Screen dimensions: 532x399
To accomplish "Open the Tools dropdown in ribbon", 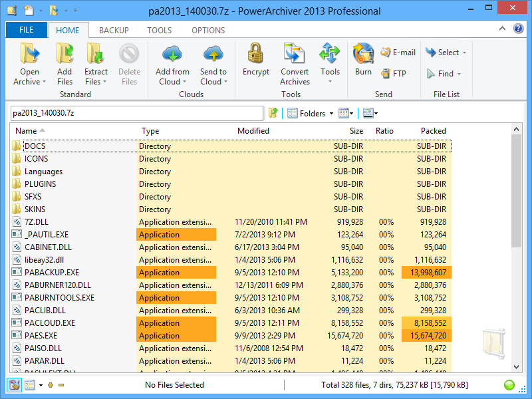I will pos(330,82).
